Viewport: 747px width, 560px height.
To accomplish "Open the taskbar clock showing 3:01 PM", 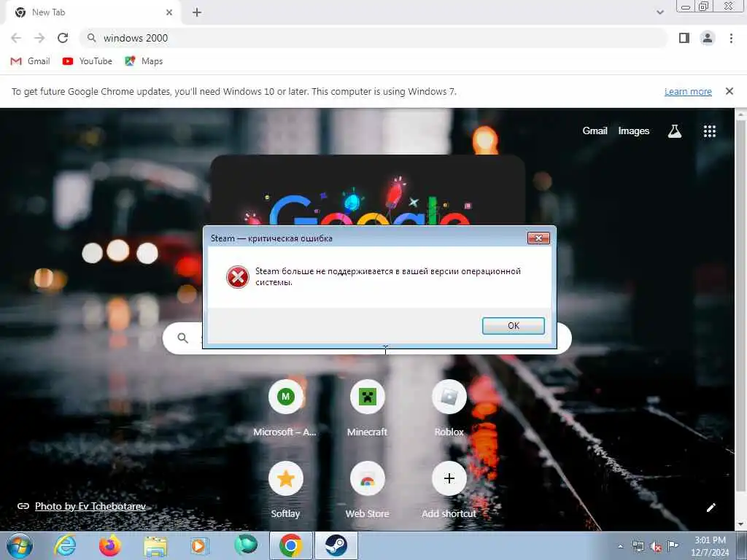I will pyautogui.click(x=710, y=546).
